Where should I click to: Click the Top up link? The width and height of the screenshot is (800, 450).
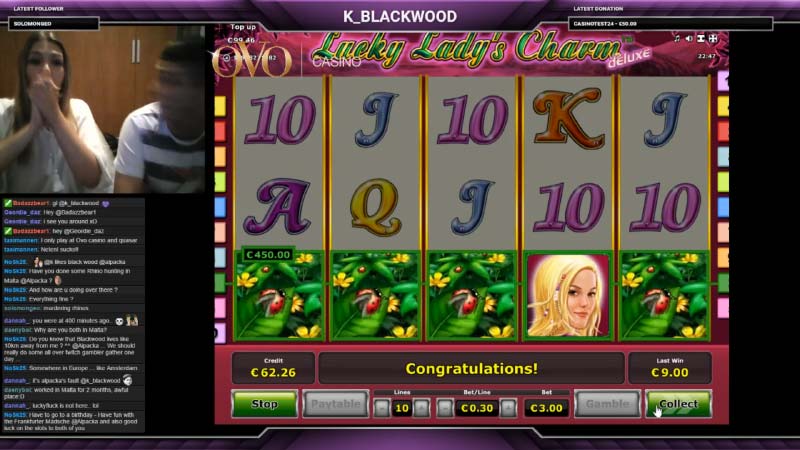[243, 27]
